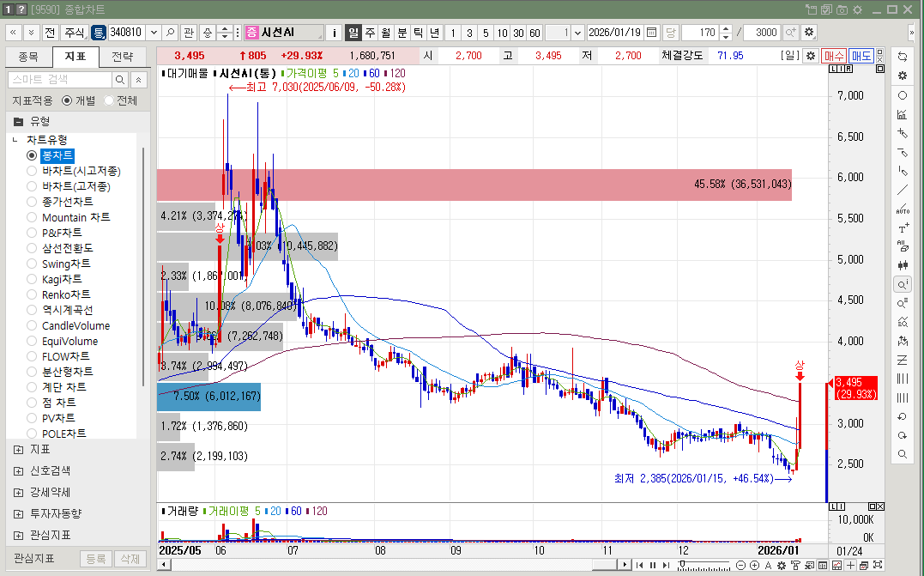
Task: Toggle the crosshair plus icon
Action: pos(850,566)
